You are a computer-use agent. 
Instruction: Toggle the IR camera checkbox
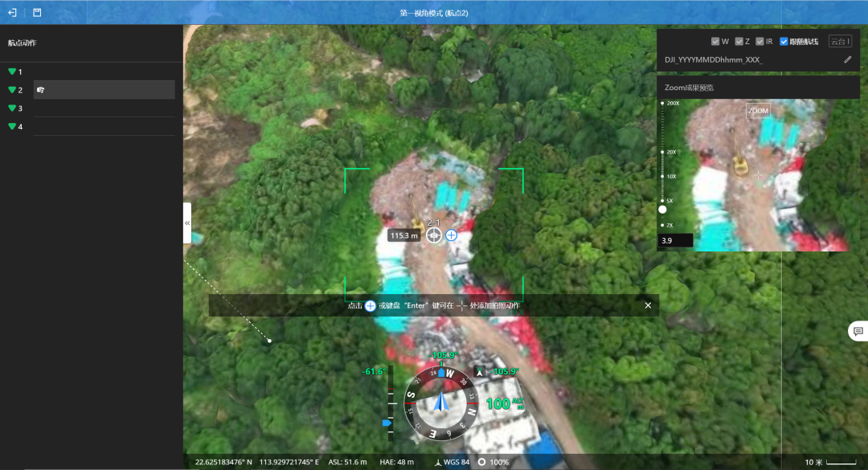(x=759, y=42)
